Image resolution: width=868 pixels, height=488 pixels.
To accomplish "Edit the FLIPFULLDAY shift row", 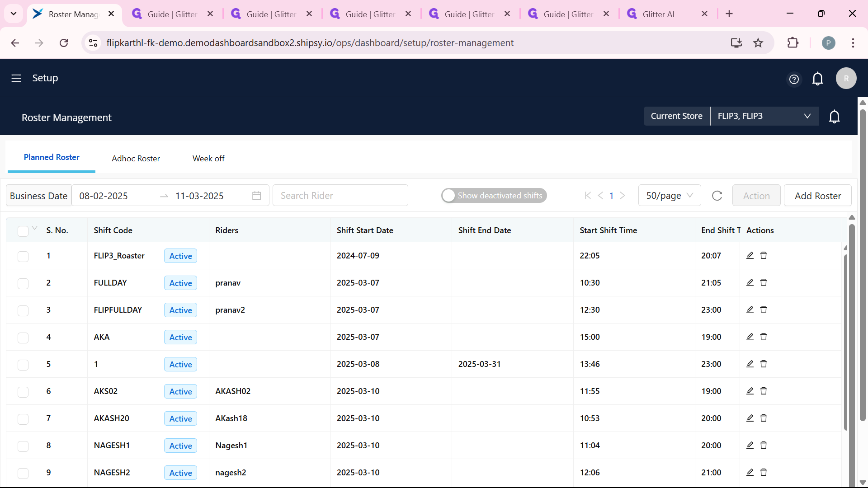I will pos(750,310).
